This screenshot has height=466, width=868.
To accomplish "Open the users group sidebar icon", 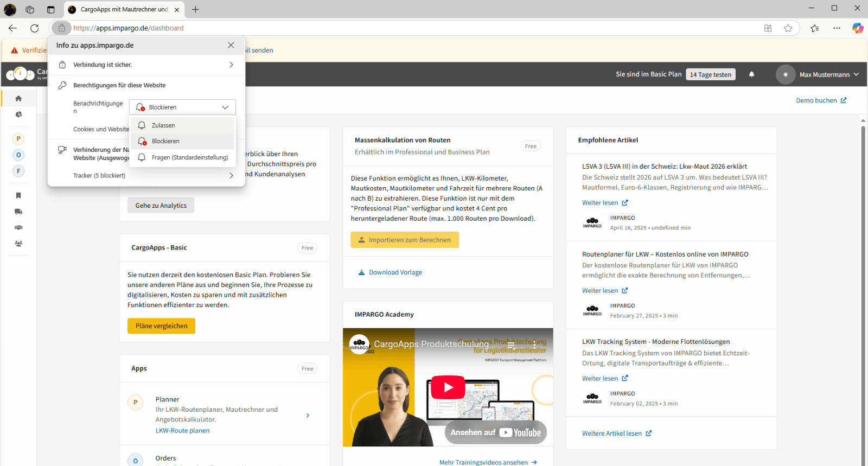I will pyautogui.click(x=18, y=244).
